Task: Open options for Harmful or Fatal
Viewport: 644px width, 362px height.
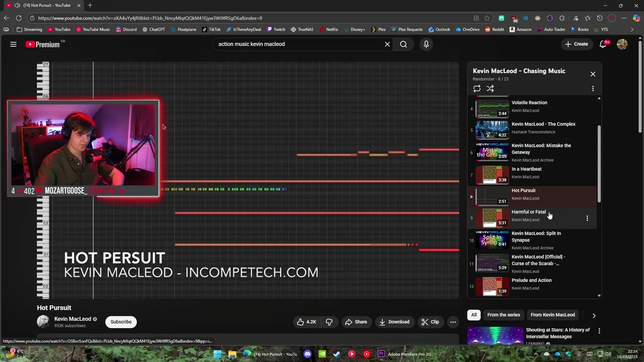Action: click(x=587, y=218)
